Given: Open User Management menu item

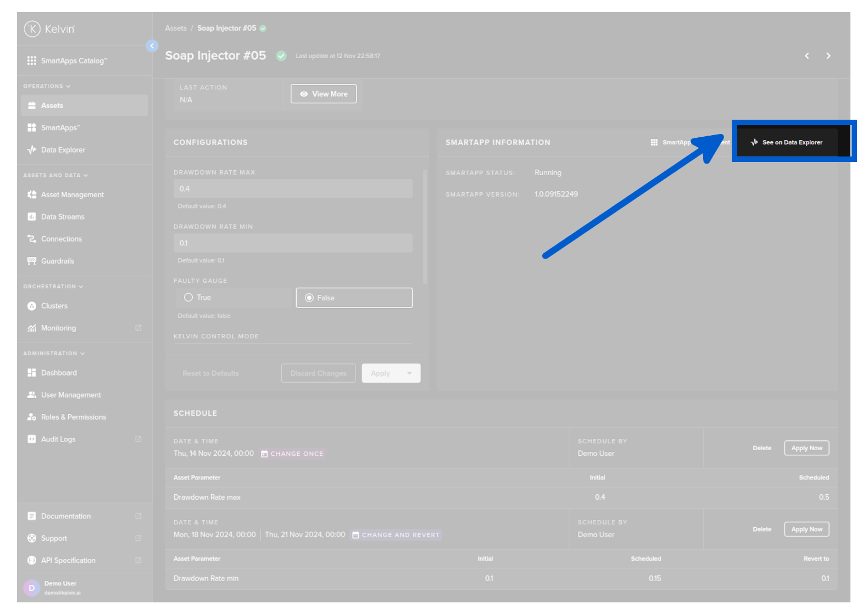Looking at the screenshot, I should [71, 395].
